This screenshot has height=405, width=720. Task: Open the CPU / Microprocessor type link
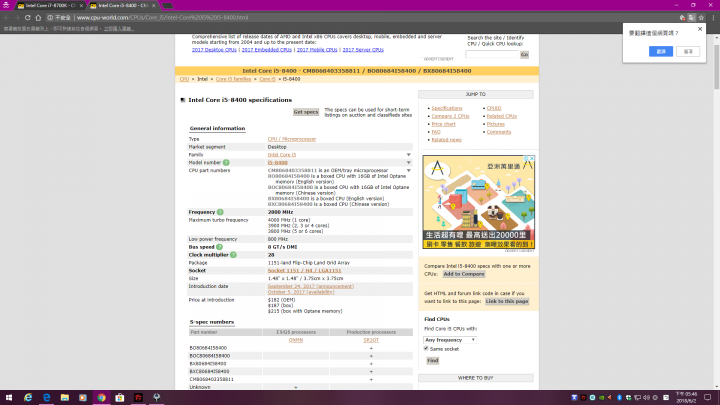pos(292,139)
